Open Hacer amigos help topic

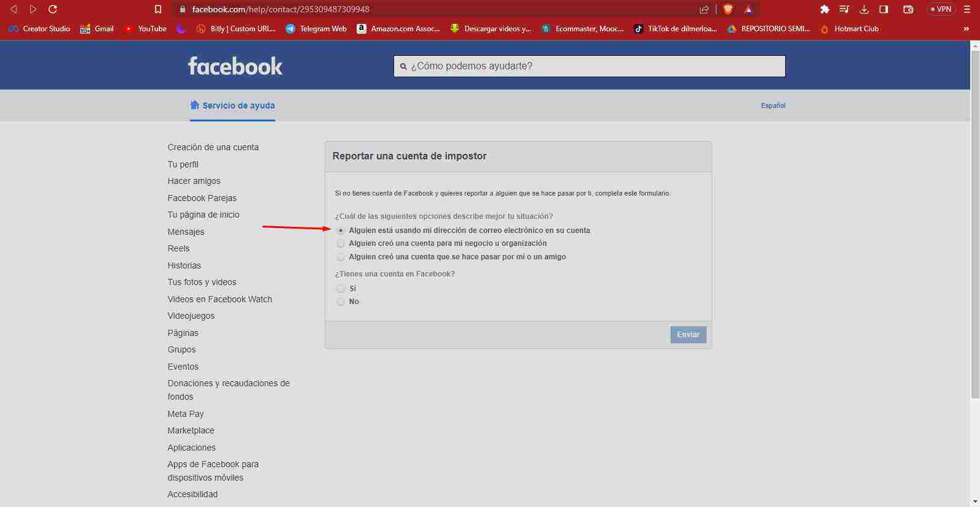point(194,181)
